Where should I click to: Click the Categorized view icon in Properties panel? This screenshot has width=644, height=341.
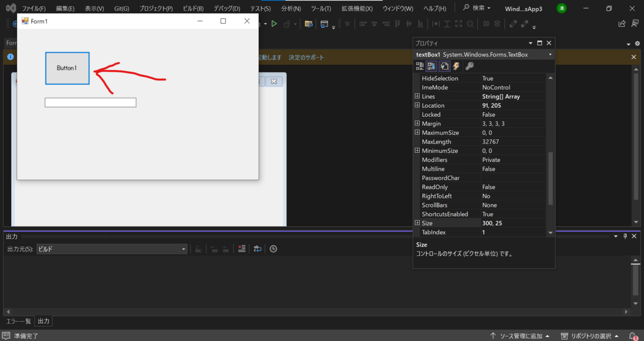click(x=420, y=65)
